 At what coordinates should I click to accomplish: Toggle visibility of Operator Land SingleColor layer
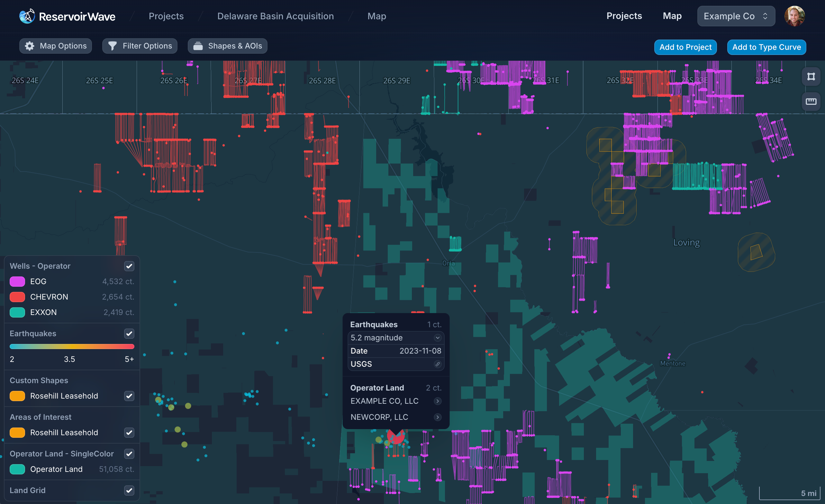pos(129,453)
